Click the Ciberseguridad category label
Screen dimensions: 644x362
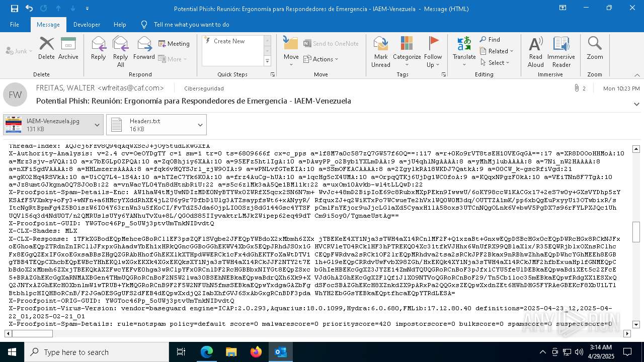204,88
